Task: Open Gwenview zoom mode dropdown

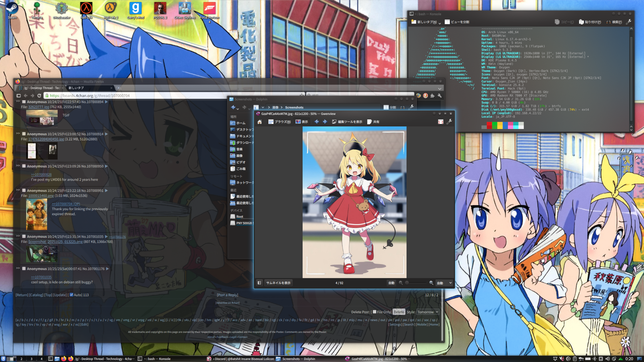Action: click(x=444, y=283)
